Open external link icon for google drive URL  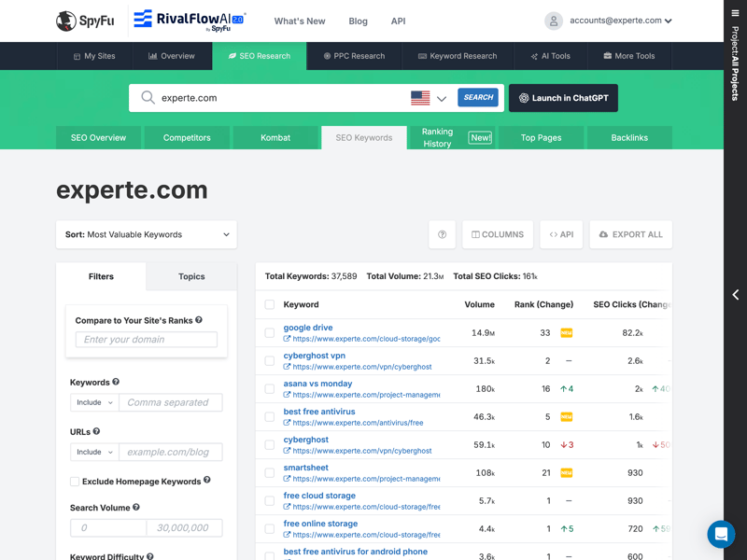(x=288, y=339)
